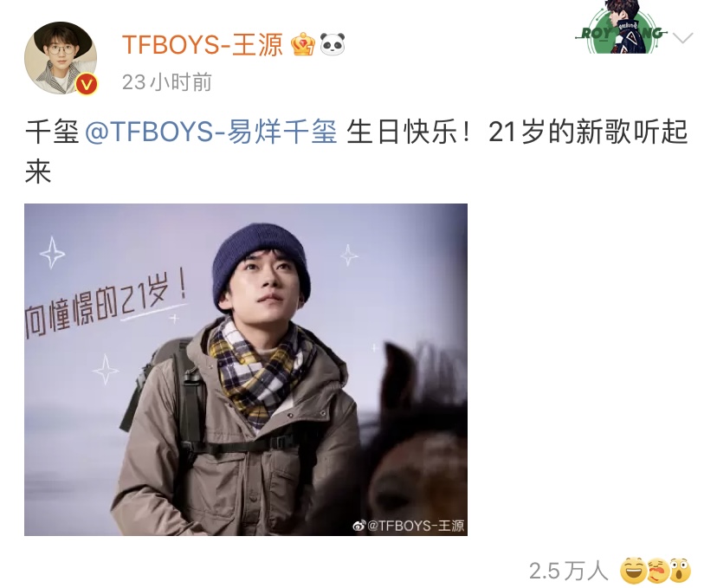Image resolution: width=717 pixels, height=588 pixels.
Task: Open the 2.5万人 reactions count
Action: click(x=568, y=571)
